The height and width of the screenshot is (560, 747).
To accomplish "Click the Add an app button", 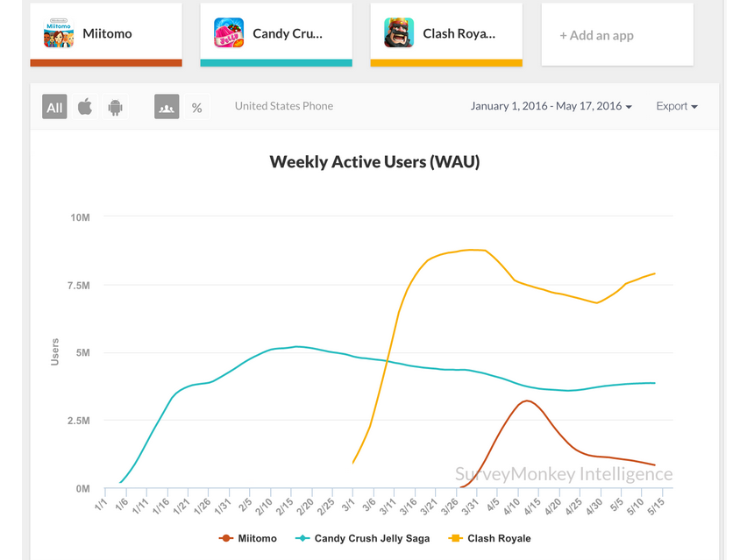I will click(x=597, y=35).
